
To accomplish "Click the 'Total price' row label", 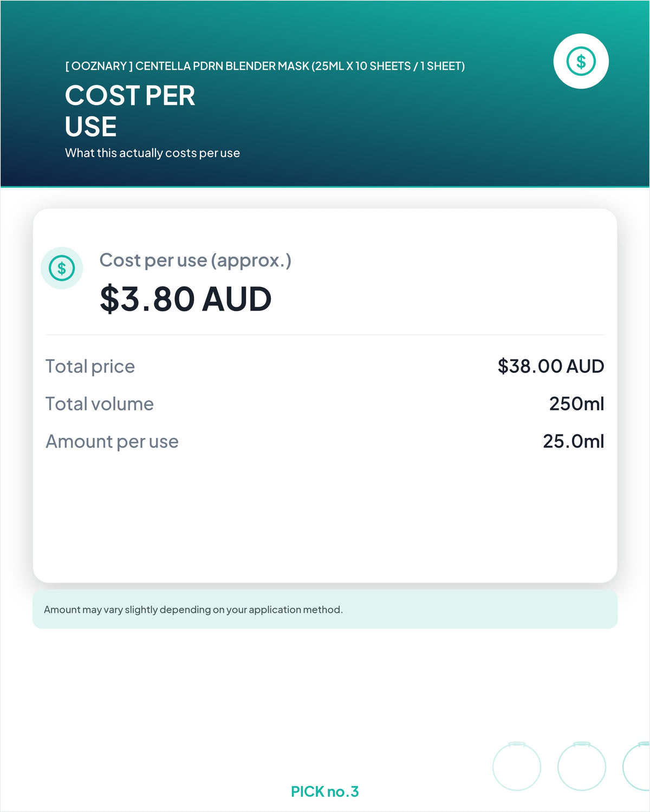I will [x=90, y=366].
